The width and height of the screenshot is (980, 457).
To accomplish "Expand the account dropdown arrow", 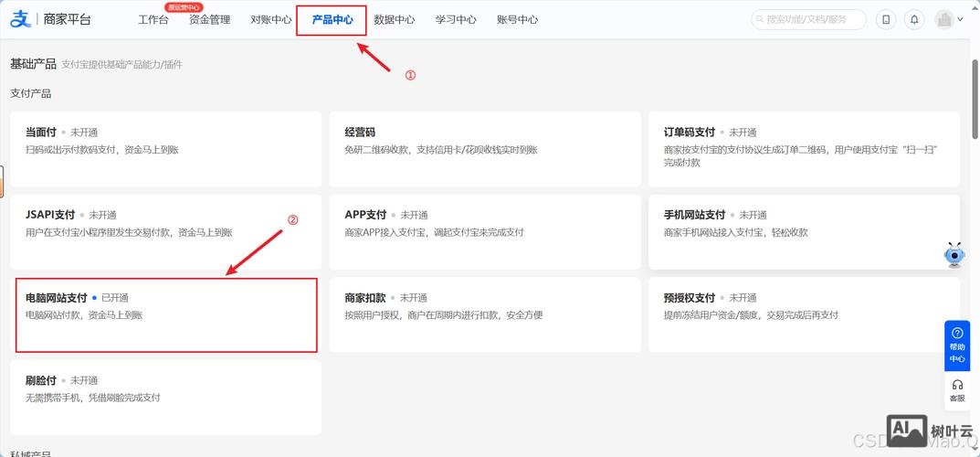I will point(961,19).
